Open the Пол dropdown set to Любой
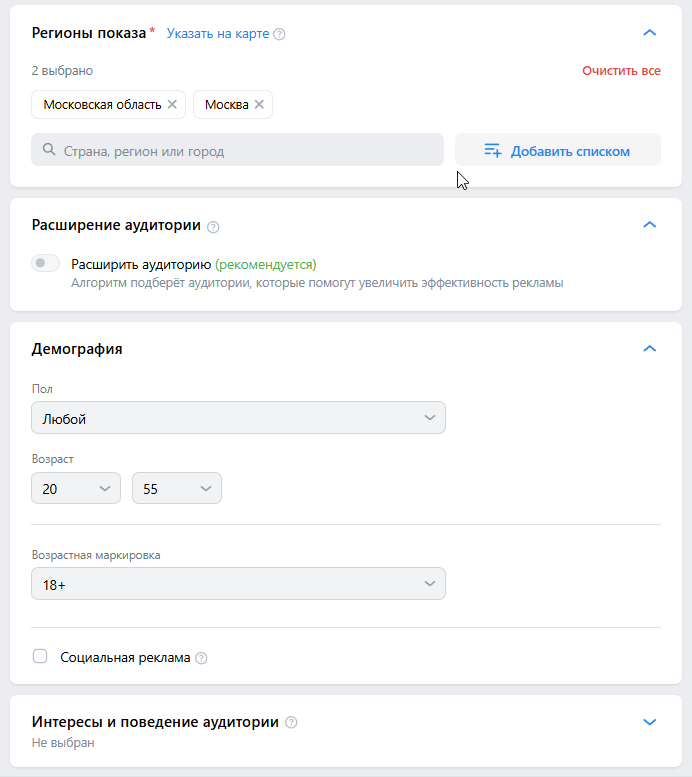The height and width of the screenshot is (777, 692). pos(238,418)
